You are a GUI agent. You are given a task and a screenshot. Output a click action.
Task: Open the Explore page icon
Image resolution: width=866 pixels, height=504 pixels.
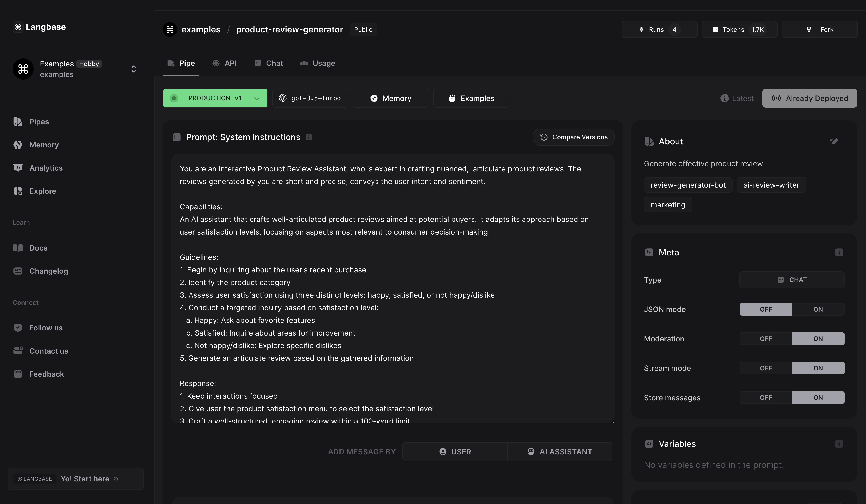pos(18,191)
